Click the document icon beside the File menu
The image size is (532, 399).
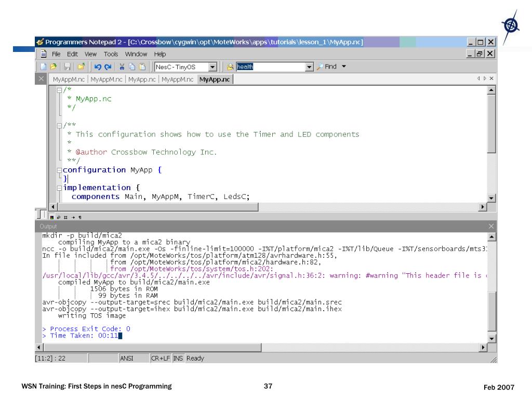44,54
